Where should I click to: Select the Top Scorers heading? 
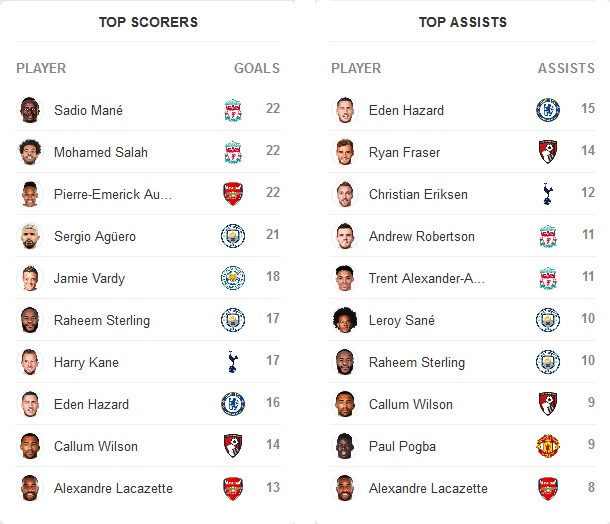click(x=148, y=22)
